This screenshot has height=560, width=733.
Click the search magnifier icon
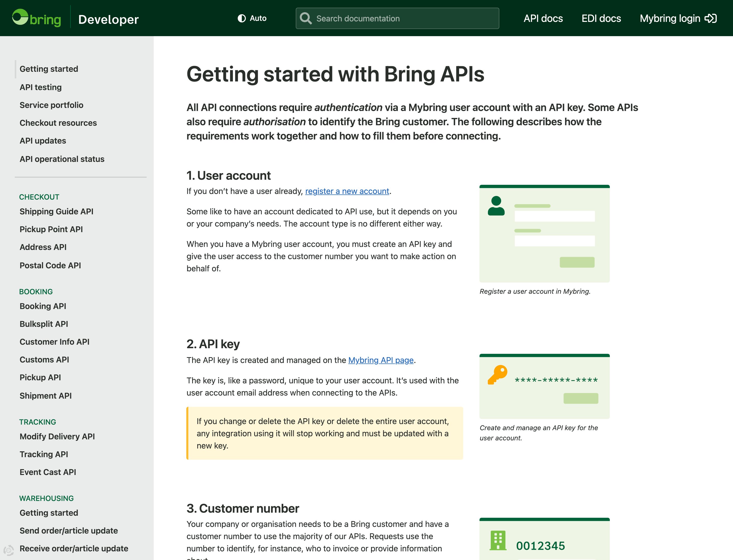(305, 18)
